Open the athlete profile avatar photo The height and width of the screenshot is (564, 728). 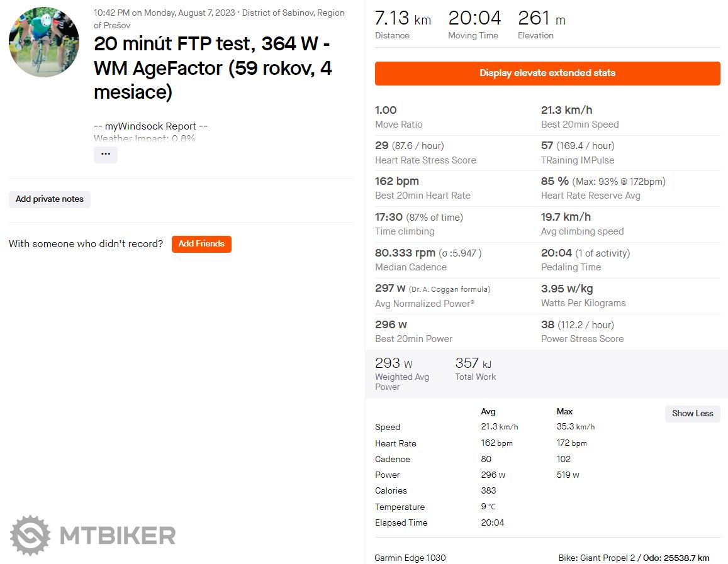click(x=44, y=42)
